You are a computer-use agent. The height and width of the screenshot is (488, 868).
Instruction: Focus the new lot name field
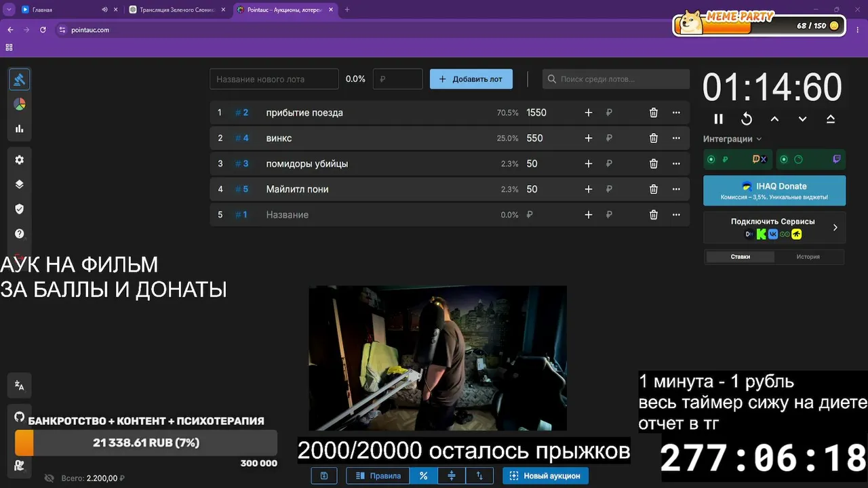(x=274, y=79)
